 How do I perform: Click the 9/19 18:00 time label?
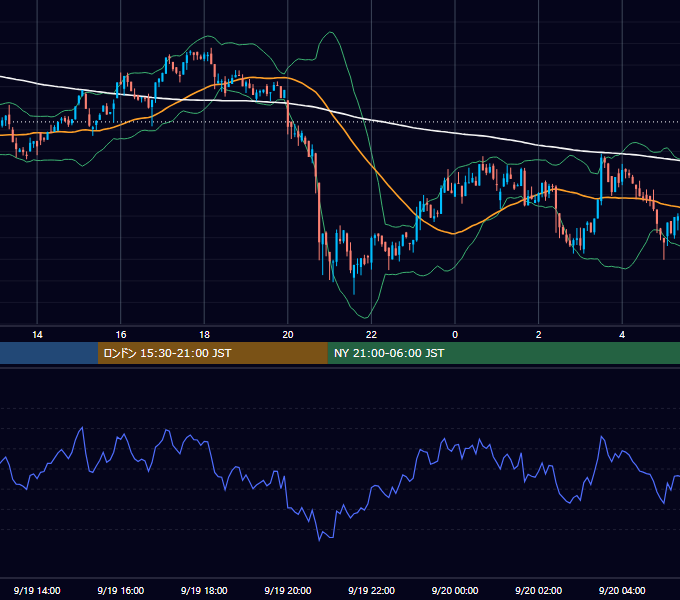[204, 590]
